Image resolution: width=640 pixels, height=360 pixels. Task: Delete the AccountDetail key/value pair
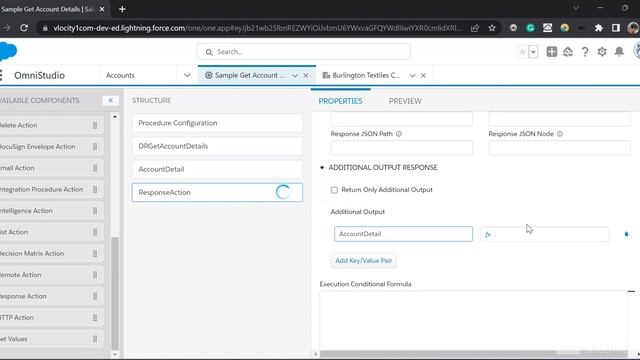626,234
